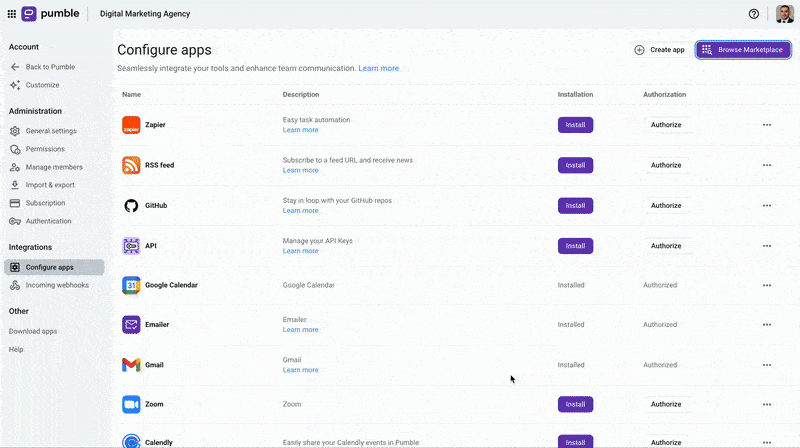
Task: Open the Permissions page
Action: coord(38,149)
